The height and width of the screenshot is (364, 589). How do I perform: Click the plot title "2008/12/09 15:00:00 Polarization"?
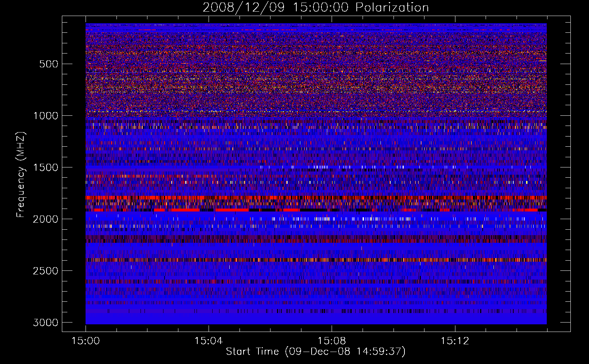click(x=316, y=8)
